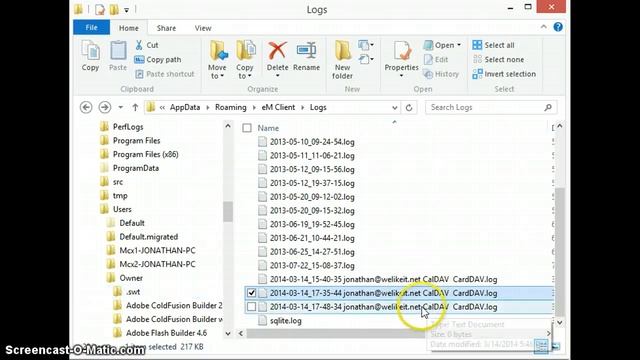Tick the select-all checkbox beside Name
The width and height of the screenshot is (640, 360).
point(247,128)
